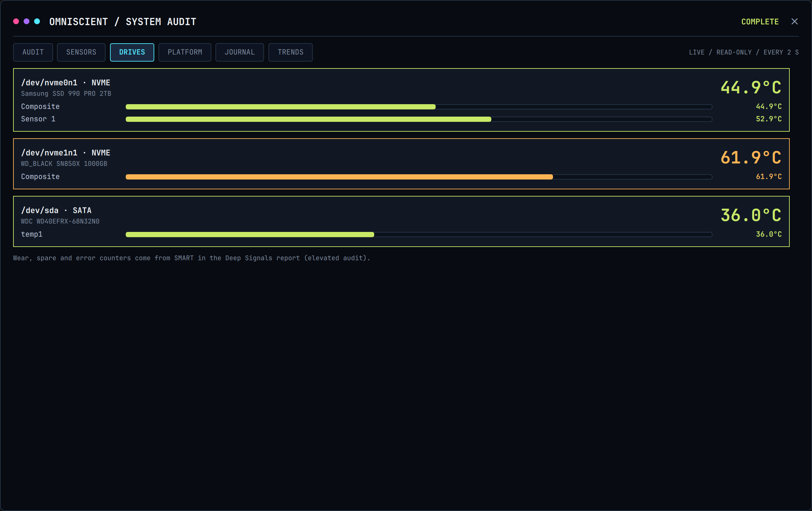The height and width of the screenshot is (511, 812).
Task: Click the orange nvme1n1 Composite bar
Action: [x=419, y=177]
